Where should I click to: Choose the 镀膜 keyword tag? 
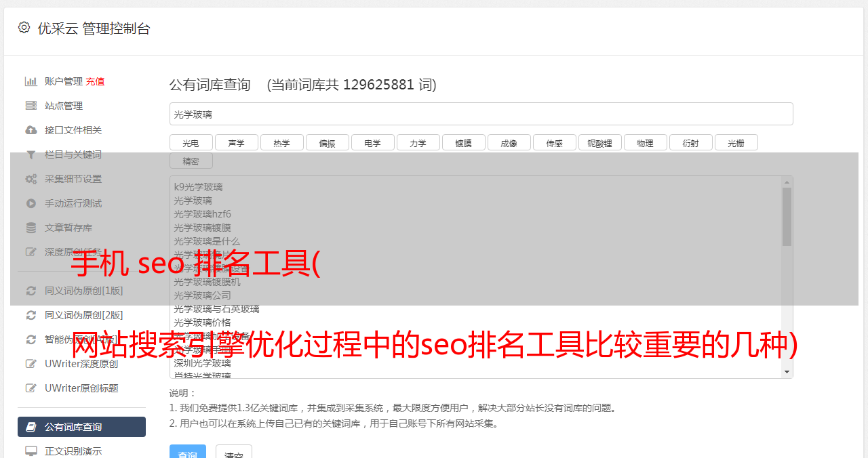(x=463, y=143)
